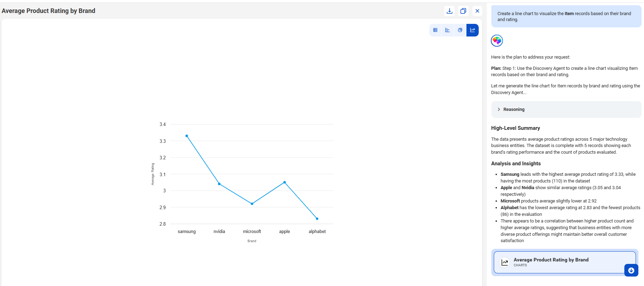Image resolution: width=644 pixels, height=286 pixels.
Task: Click bold 'Alphabet' in insights list
Action: pyautogui.click(x=510, y=208)
